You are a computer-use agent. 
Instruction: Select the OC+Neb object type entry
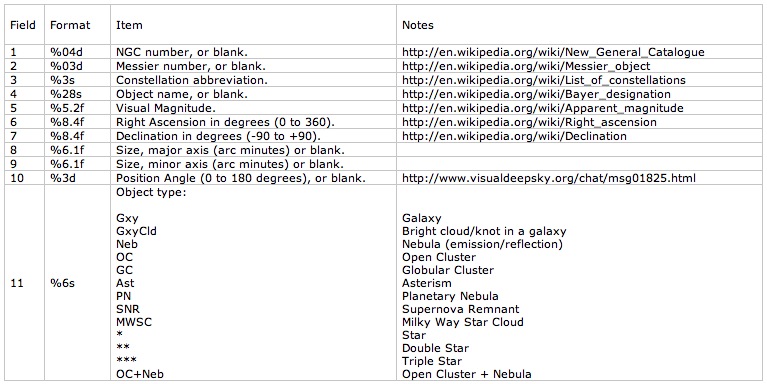[140, 374]
